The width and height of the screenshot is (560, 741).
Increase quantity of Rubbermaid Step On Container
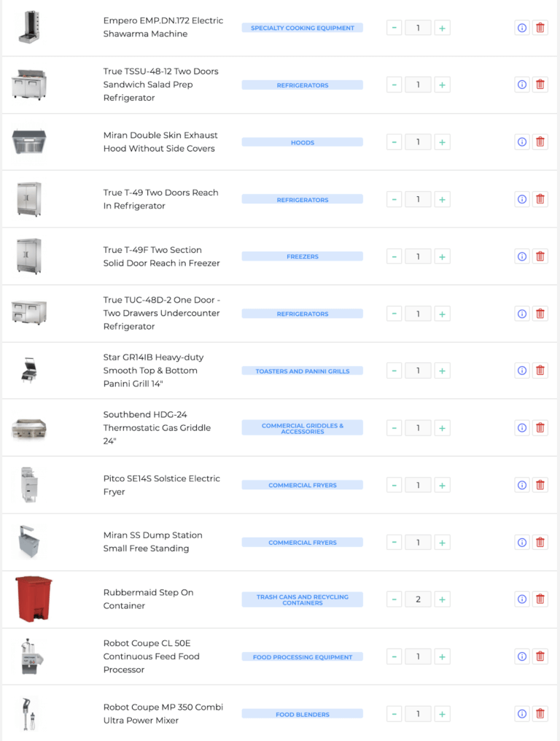point(442,600)
